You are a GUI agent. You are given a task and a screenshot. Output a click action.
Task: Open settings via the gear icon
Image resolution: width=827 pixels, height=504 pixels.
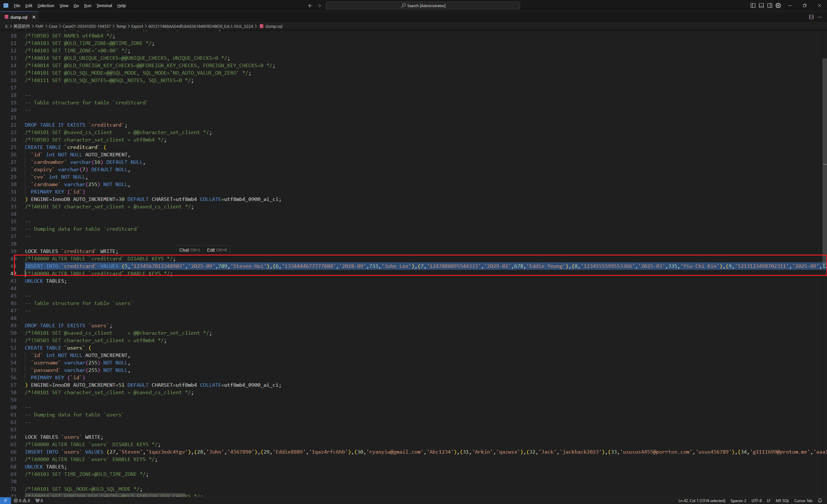pos(778,6)
